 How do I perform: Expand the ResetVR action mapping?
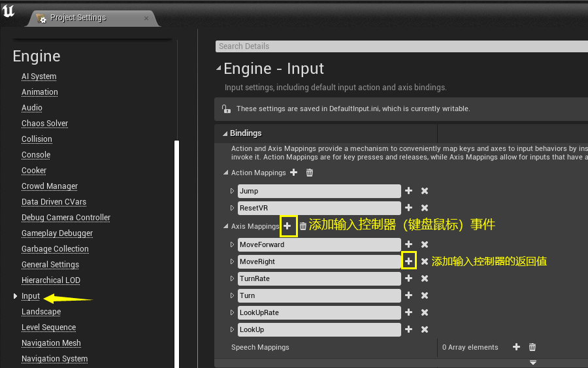(x=232, y=208)
